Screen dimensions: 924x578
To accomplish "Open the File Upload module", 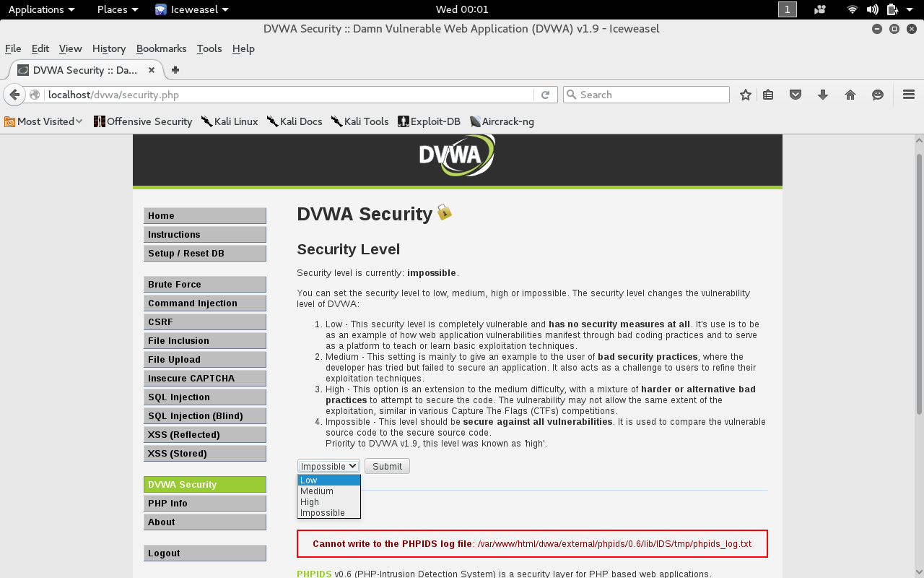I will click(205, 360).
